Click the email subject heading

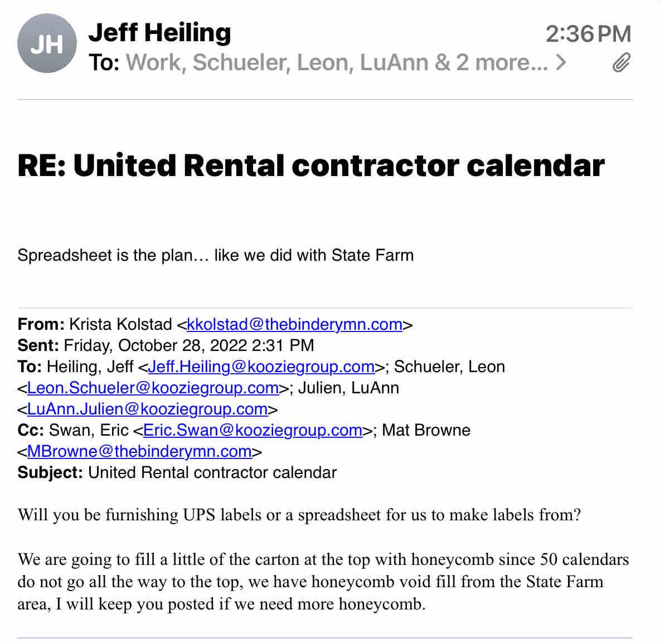(311, 165)
